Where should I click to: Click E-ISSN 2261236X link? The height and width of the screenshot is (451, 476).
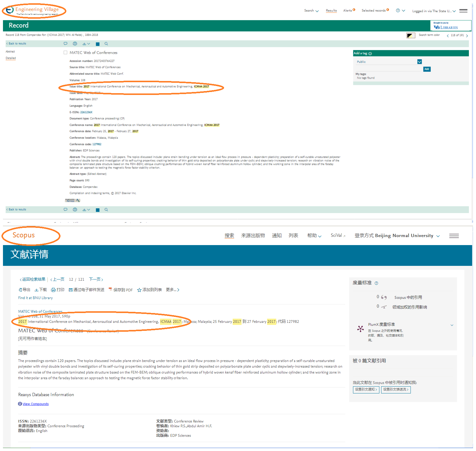[86, 112]
